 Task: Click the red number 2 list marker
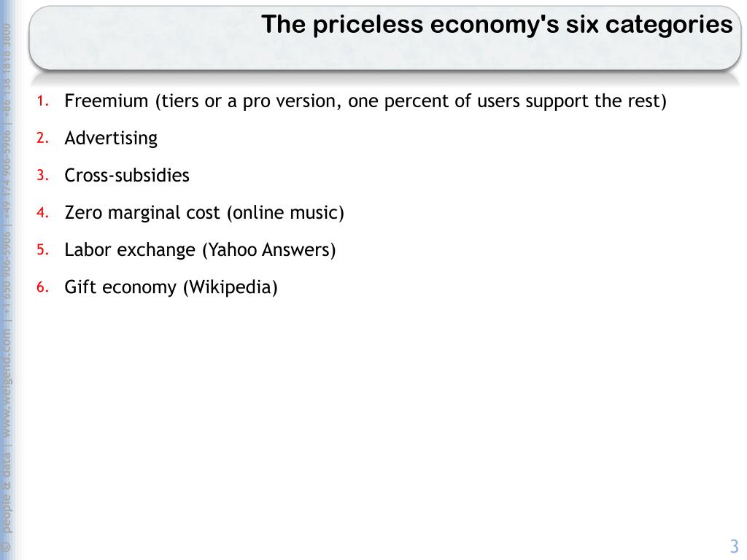pos(43,138)
